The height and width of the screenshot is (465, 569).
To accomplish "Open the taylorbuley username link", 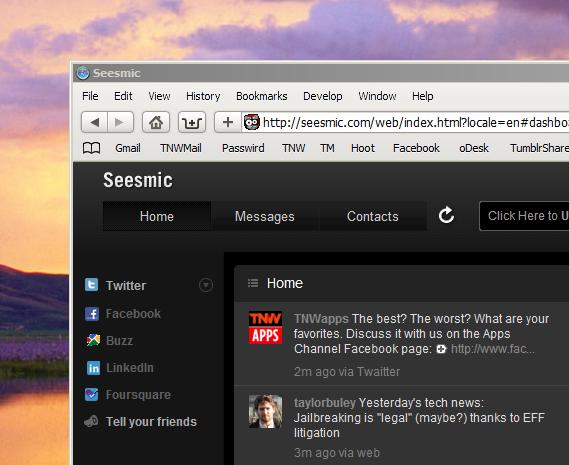I will (x=325, y=403).
